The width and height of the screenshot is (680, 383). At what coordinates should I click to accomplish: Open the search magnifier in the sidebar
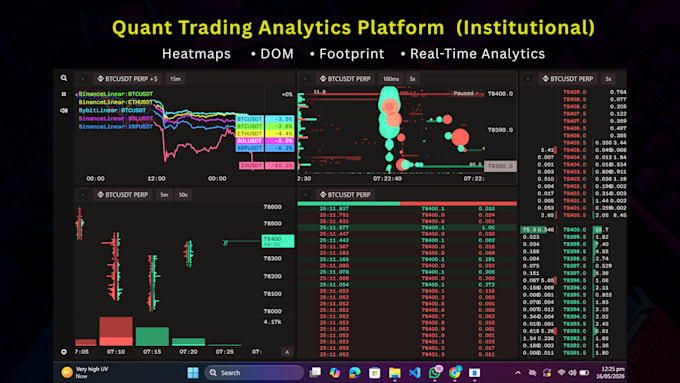click(x=64, y=78)
